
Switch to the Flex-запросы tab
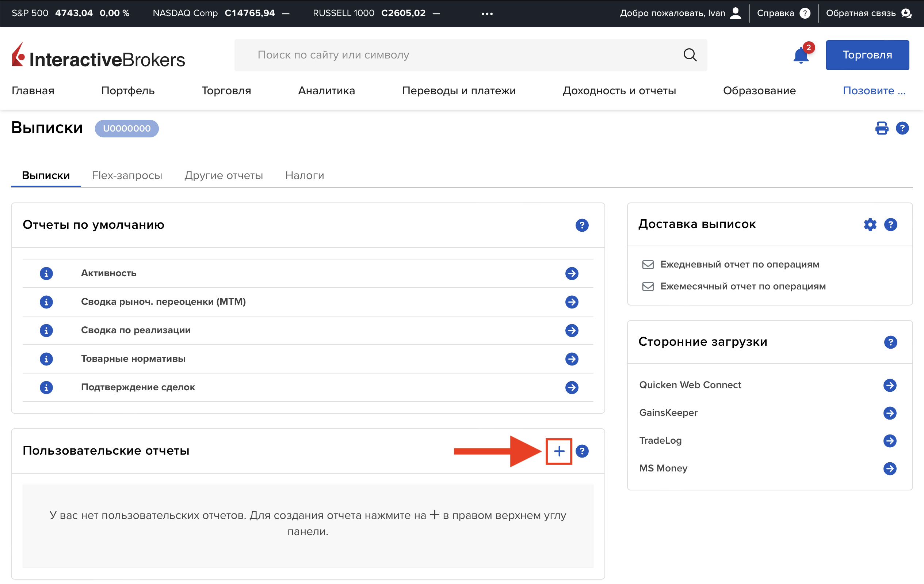point(127,175)
